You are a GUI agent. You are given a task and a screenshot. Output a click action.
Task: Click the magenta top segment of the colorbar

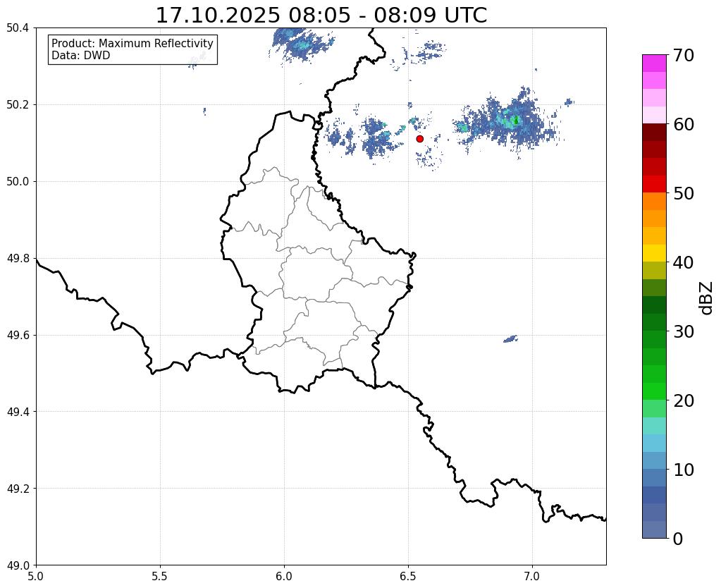coord(654,63)
